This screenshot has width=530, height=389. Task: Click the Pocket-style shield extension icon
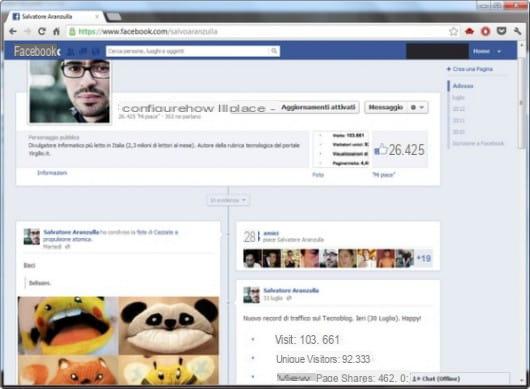pyautogui.click(x=501, y=31)
